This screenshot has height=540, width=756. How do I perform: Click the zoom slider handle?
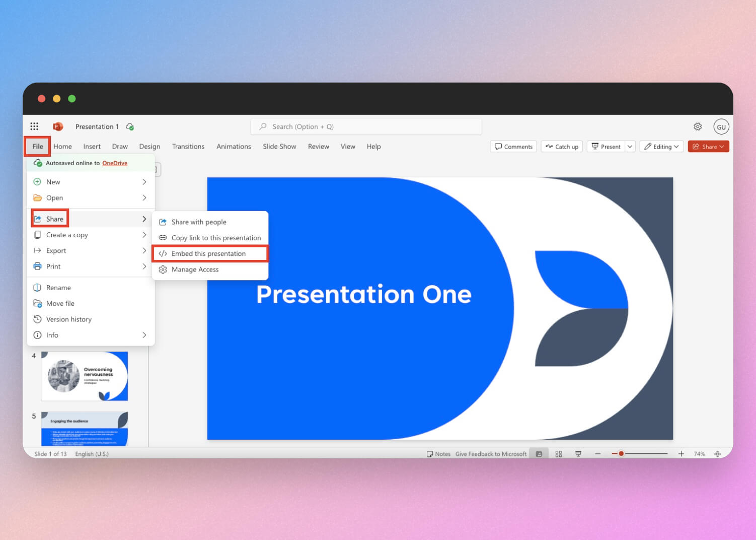621,454
